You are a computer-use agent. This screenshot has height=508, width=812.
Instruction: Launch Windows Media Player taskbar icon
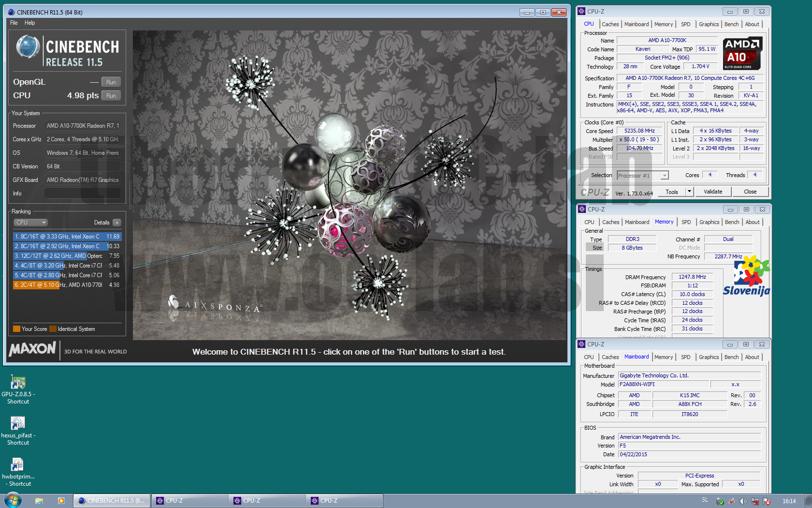[x=61, y=501]
